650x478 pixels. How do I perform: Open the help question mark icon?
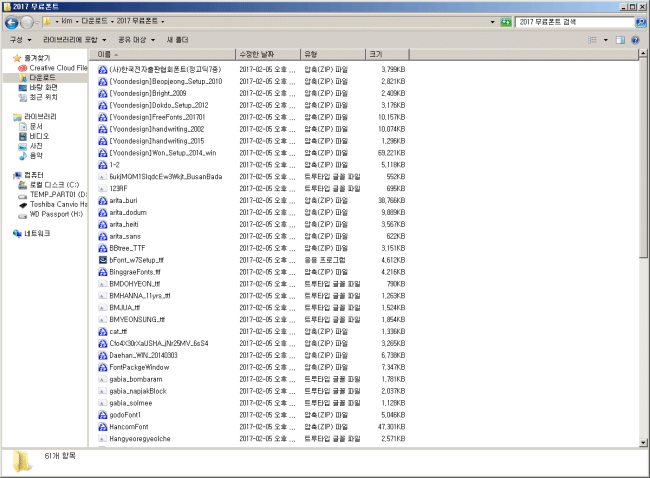tap(635, 40)
